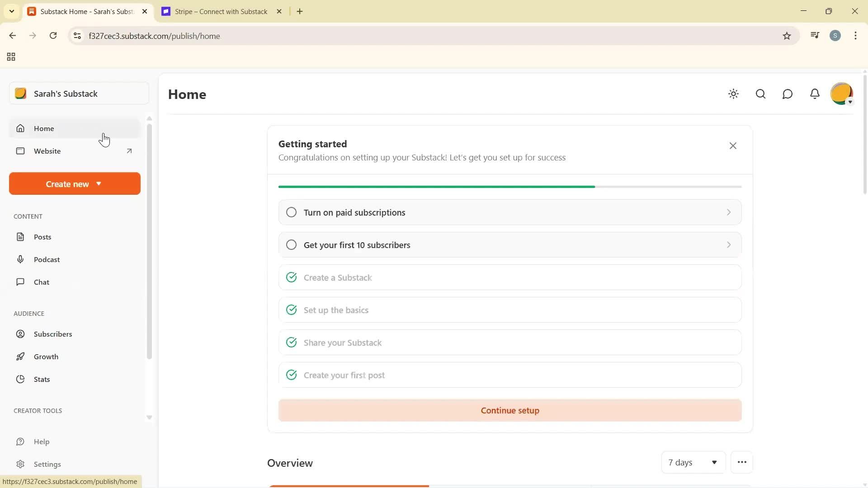Open Stats from the sidebar
868x488 pixels.
click(x=42, y=379)
